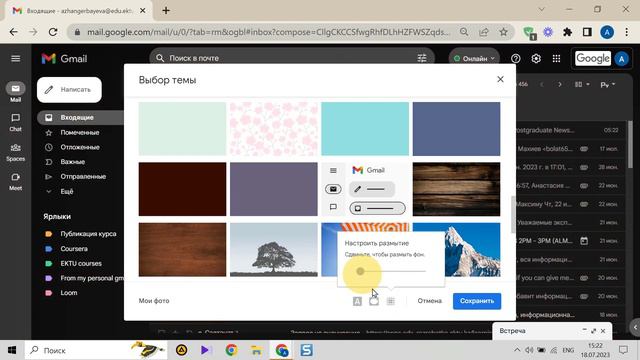The height and width of the screenshot is (360, 640).
Task: Open Chrome three-dot menu
Action: [627, 32]
